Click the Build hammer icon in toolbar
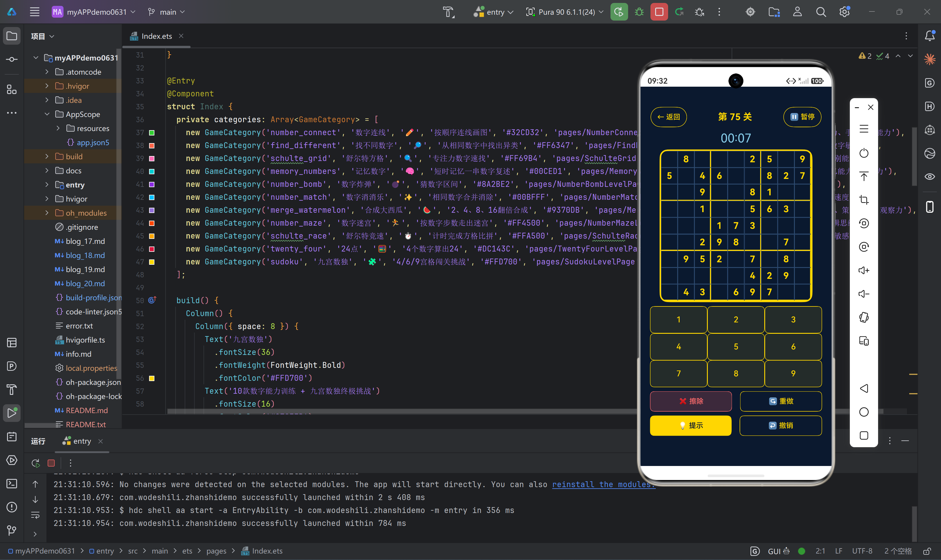Image resolution: width=941 pixels, height=560 pixels. [448, 12]
